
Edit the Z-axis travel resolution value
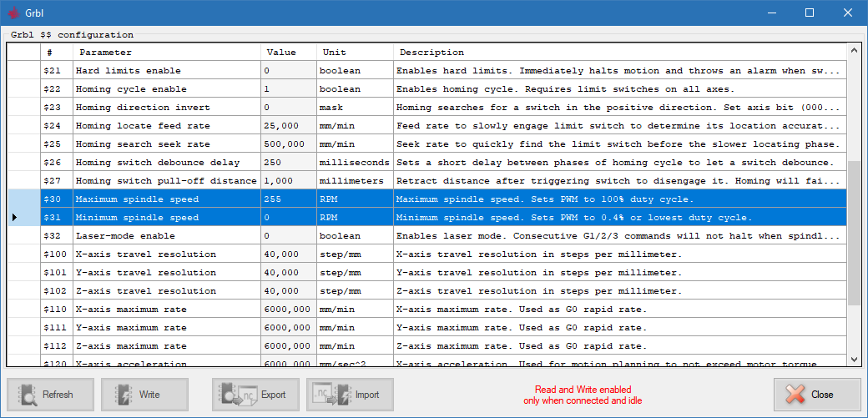tap(289, 290)
